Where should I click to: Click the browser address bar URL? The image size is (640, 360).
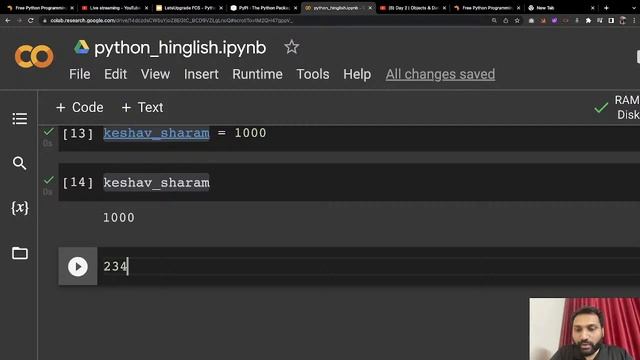point(171,20)
